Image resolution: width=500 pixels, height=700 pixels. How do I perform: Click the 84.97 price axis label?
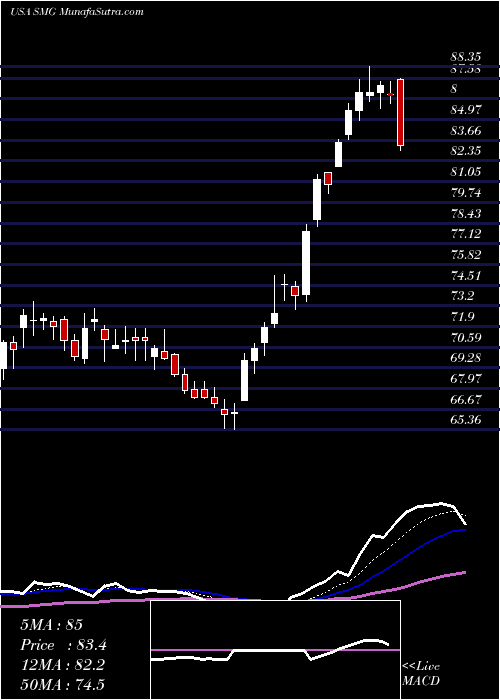[466, 110]
